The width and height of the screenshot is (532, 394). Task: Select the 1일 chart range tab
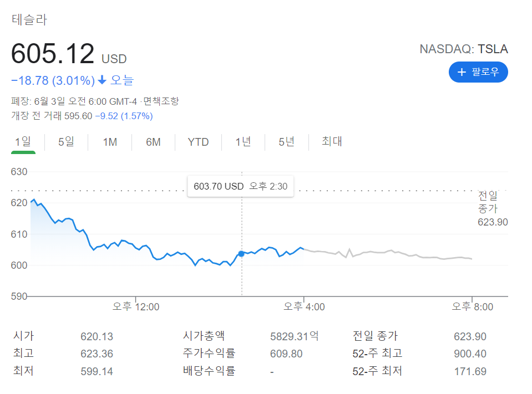point(23,142)
